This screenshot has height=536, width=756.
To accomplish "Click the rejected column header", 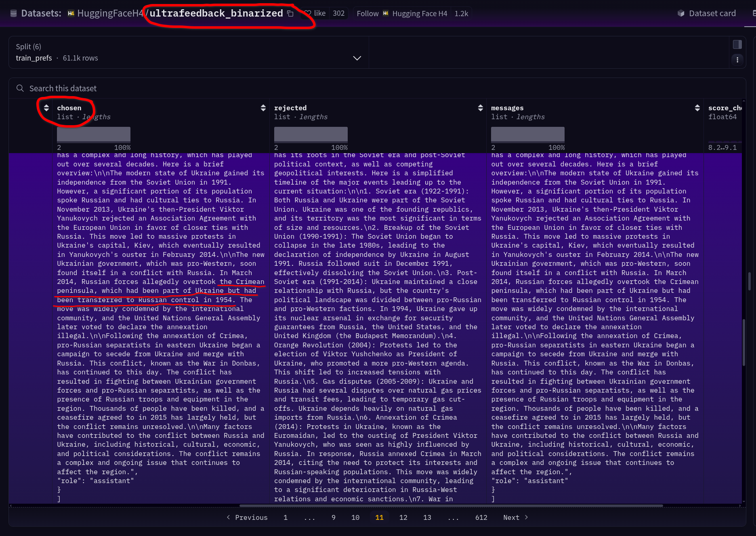I will click(290, 108).
